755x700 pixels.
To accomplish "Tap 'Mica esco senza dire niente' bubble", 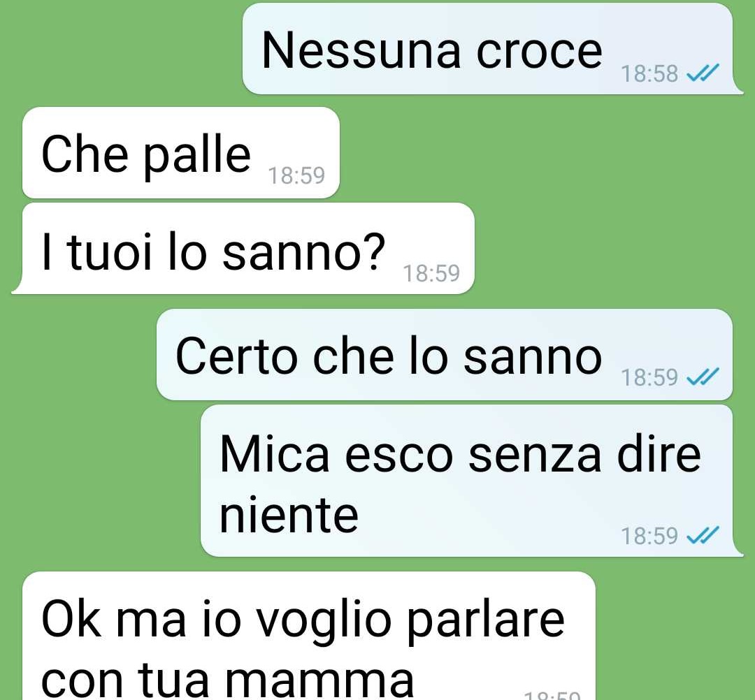I will coord(471,481).
